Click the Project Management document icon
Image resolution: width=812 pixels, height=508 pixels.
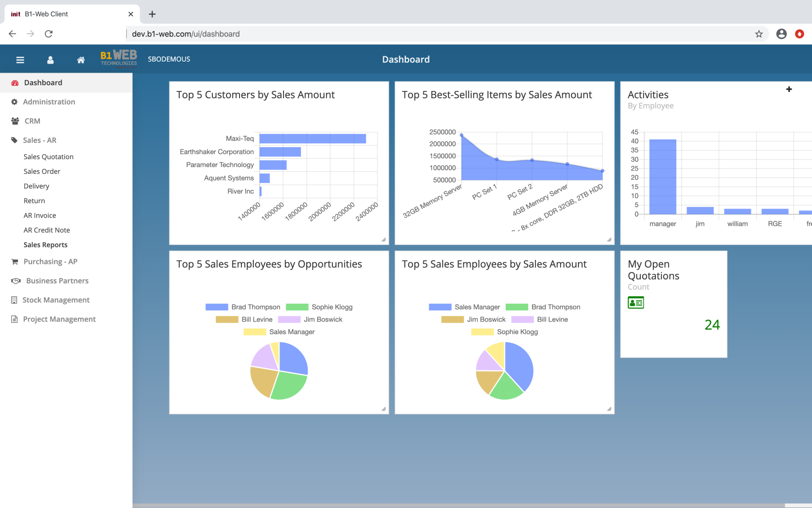coord(14,319)
